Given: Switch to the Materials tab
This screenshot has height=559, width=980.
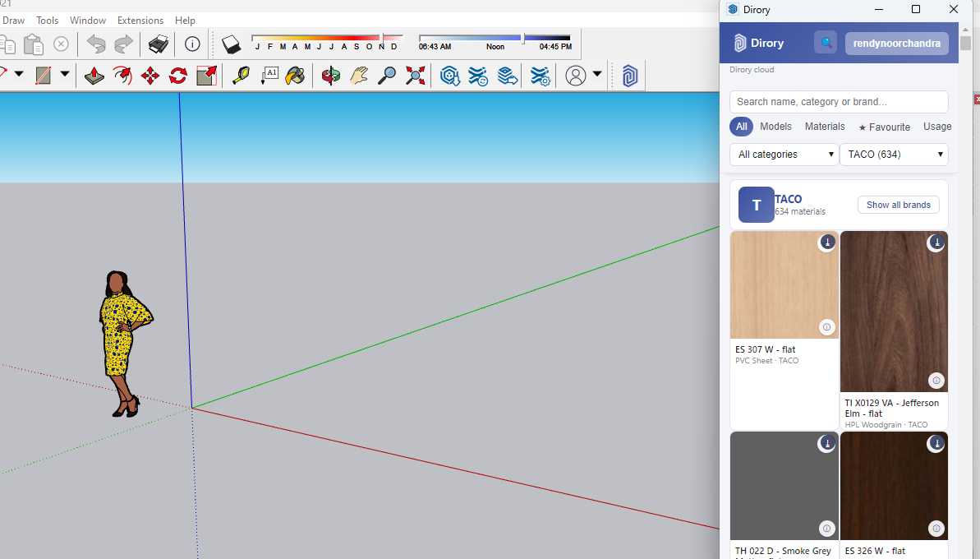Looking at the screenshot, I should [x=825, y=127].
